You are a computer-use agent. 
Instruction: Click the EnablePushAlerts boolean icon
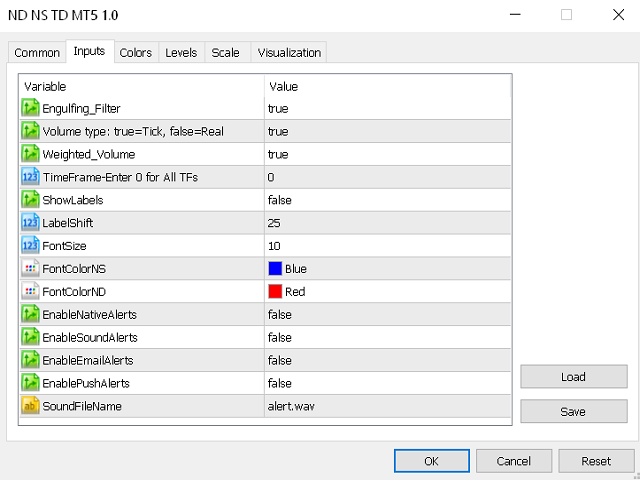pyautogui.click(x=30, y=382)
